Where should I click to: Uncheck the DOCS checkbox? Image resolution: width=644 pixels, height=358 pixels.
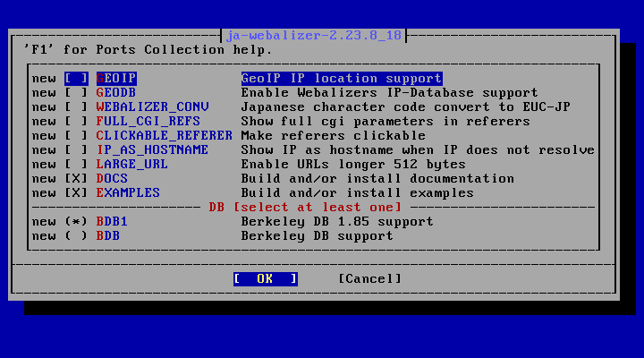pos(76,178)
